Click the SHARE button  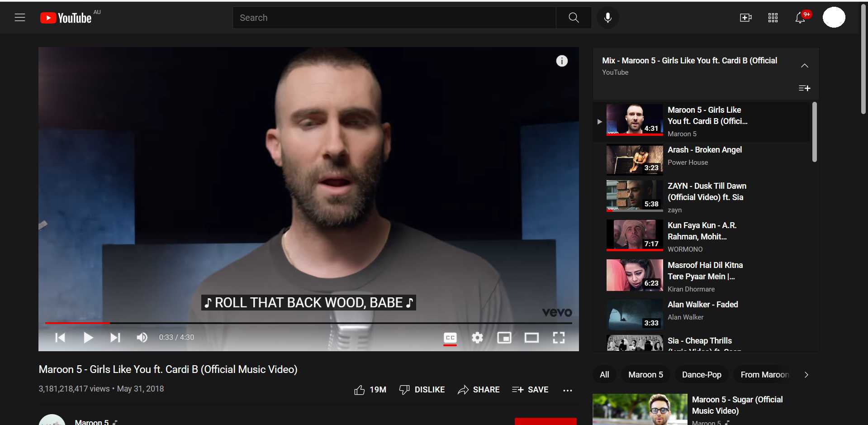pos(479,389)
